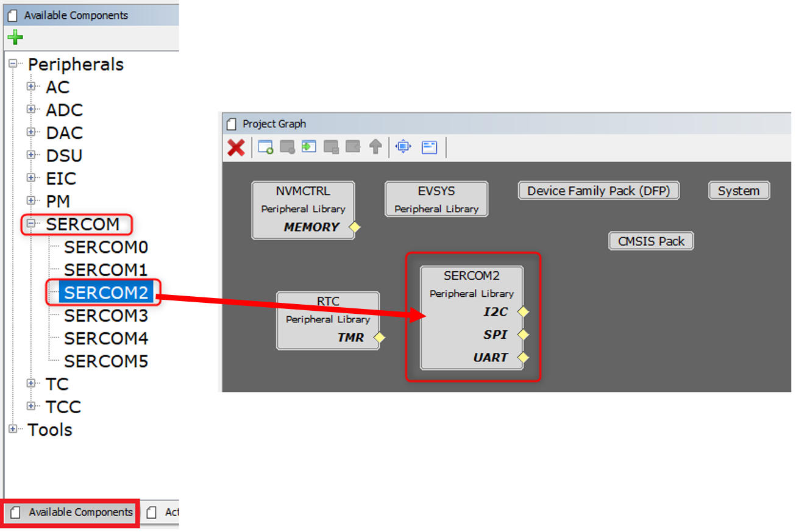Image resolution: width=796 pixels, height=532 pixels.
Task: Expand the ADC tree node
Action: click(30, 110)
